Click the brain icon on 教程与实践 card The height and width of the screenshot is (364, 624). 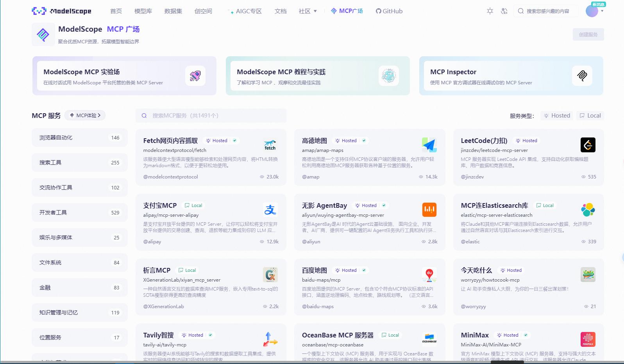(x=389, y=76)
